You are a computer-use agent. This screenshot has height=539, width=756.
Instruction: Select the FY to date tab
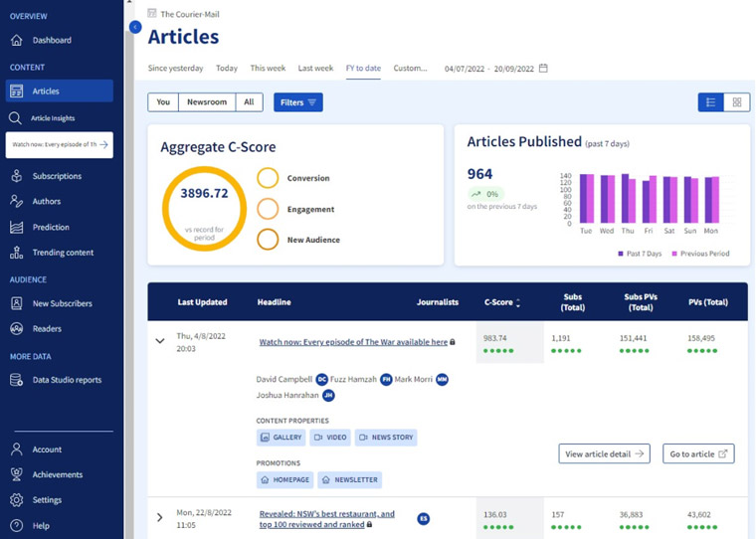point(363,68)
